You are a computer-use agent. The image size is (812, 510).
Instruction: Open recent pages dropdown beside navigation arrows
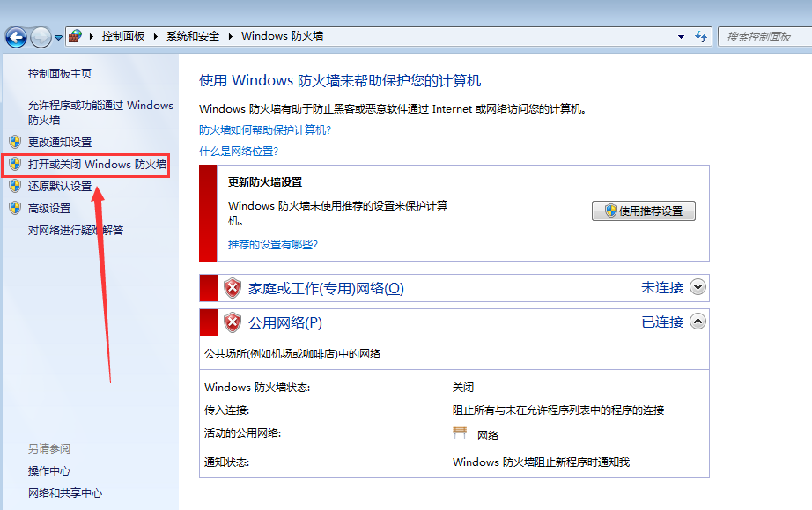coord(58,37)
